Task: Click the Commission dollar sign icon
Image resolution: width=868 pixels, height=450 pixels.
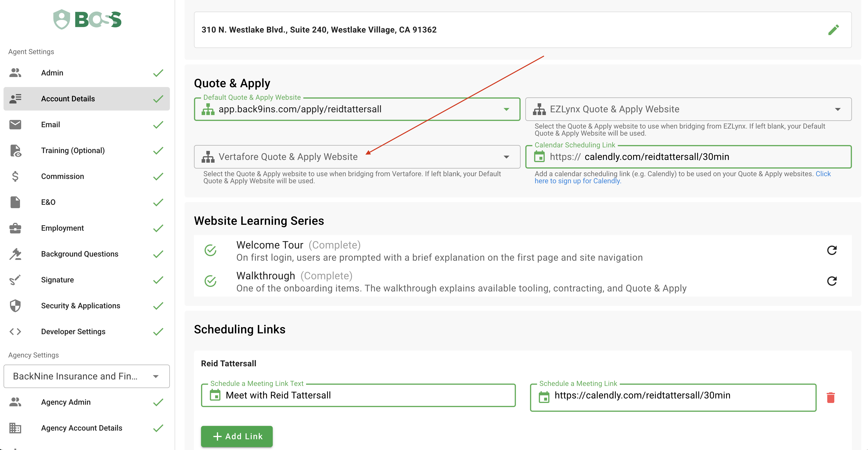Action: (x=15, y=176)
